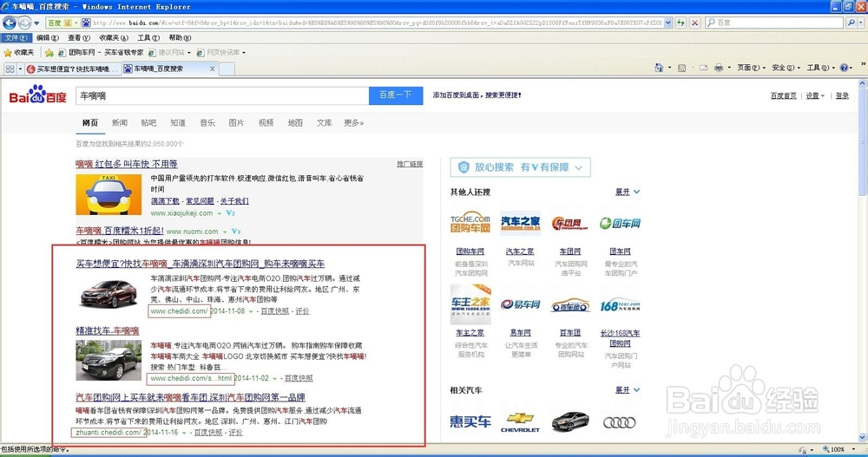Open the 编辑 menu
The height and width of the screenshot is (457, 868).
pos(47,37)
